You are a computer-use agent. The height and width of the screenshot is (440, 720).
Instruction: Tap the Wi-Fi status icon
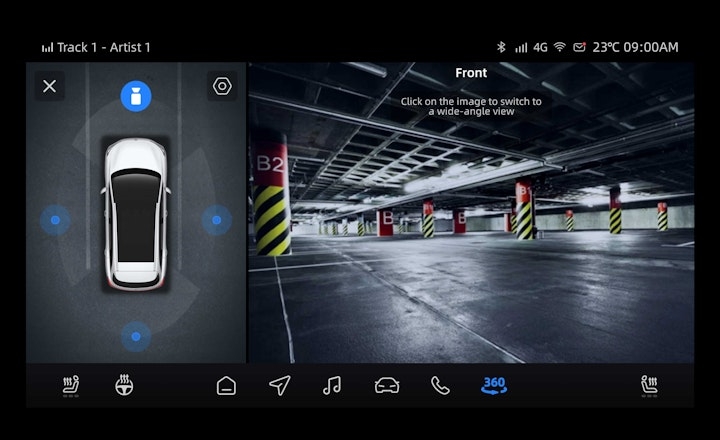click(x=559, y=47)
